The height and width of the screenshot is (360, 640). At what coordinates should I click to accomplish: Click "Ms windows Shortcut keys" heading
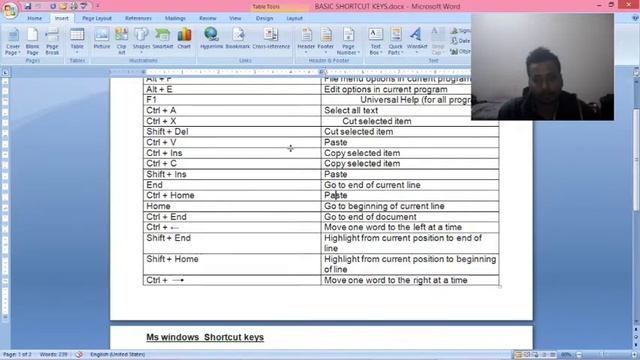pos(205,338)
